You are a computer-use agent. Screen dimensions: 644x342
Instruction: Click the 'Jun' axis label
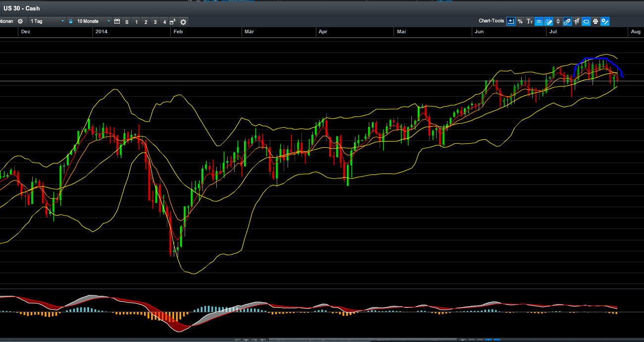coord(479,32)
